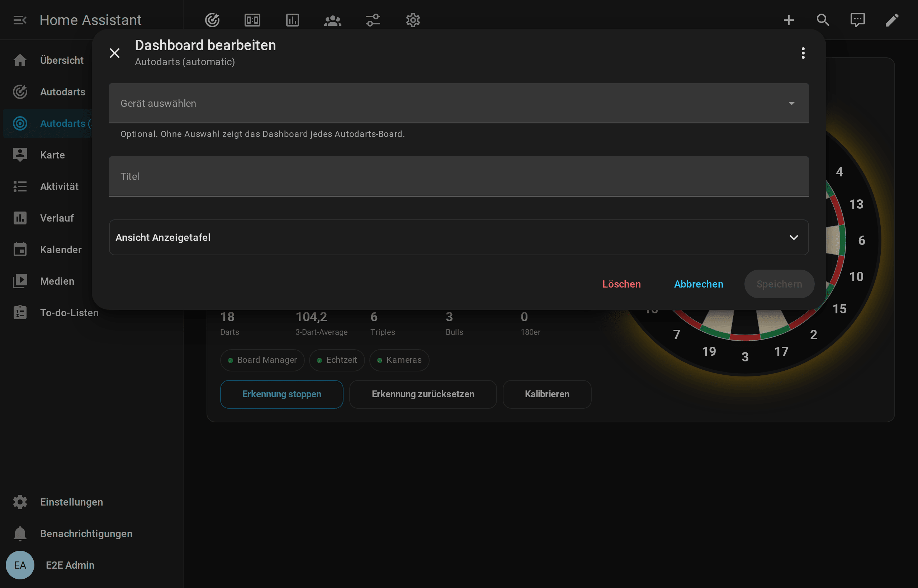Open Karte in the sidebar

click(x=48, y=155)
